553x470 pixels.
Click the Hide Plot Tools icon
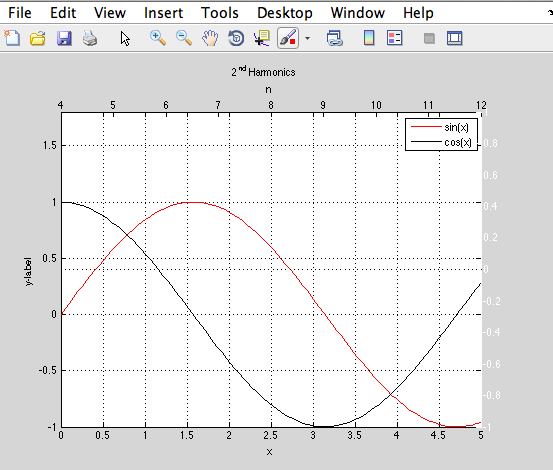(429, 38)
